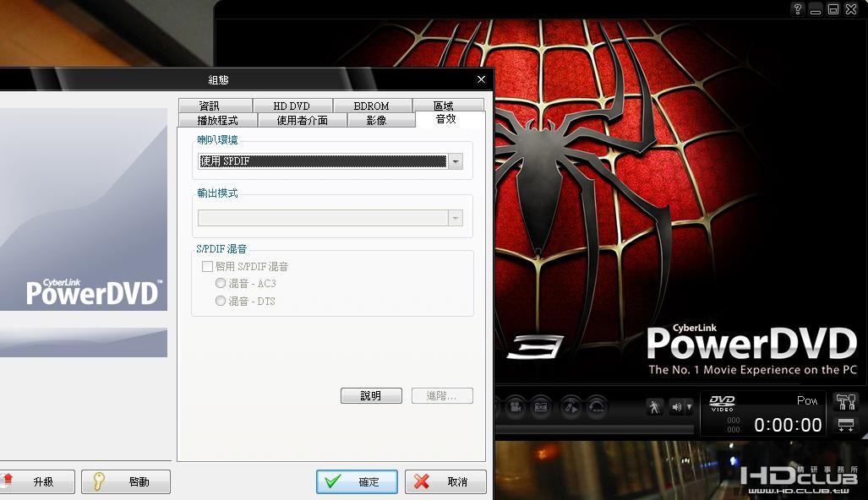Enable the 啟用 S/PDIF 混音 checkbox
Screen dimensions: 868x500
pyautogui.click(x=208, y=267)
